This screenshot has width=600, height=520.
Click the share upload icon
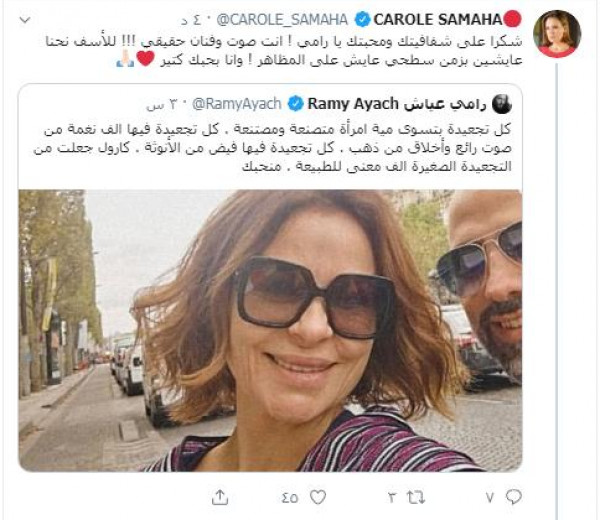coord(220,497)
